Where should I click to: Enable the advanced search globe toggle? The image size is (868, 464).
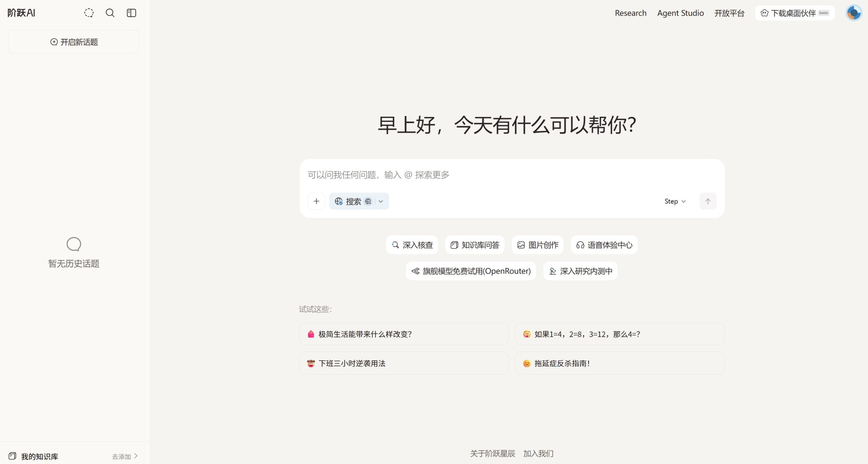368,201
